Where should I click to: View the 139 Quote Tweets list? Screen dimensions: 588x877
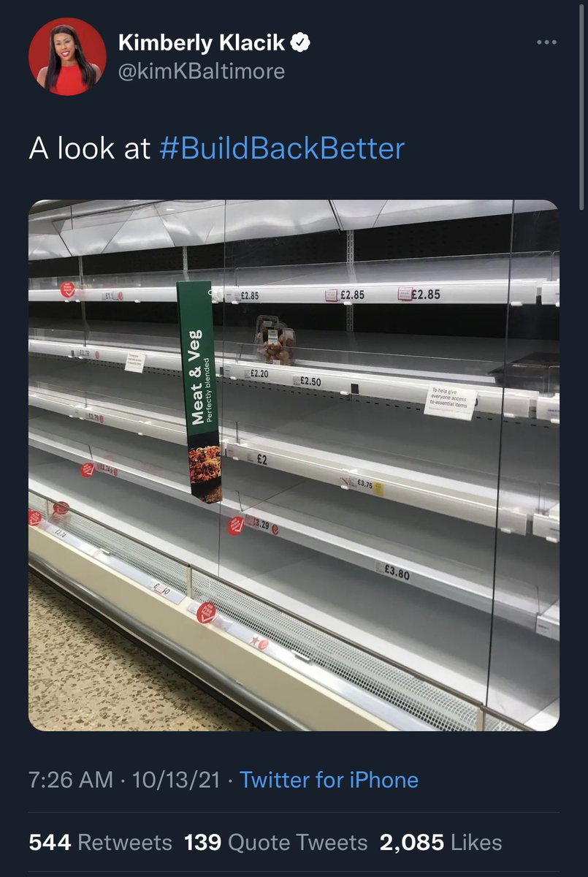(x=276, y=843)
